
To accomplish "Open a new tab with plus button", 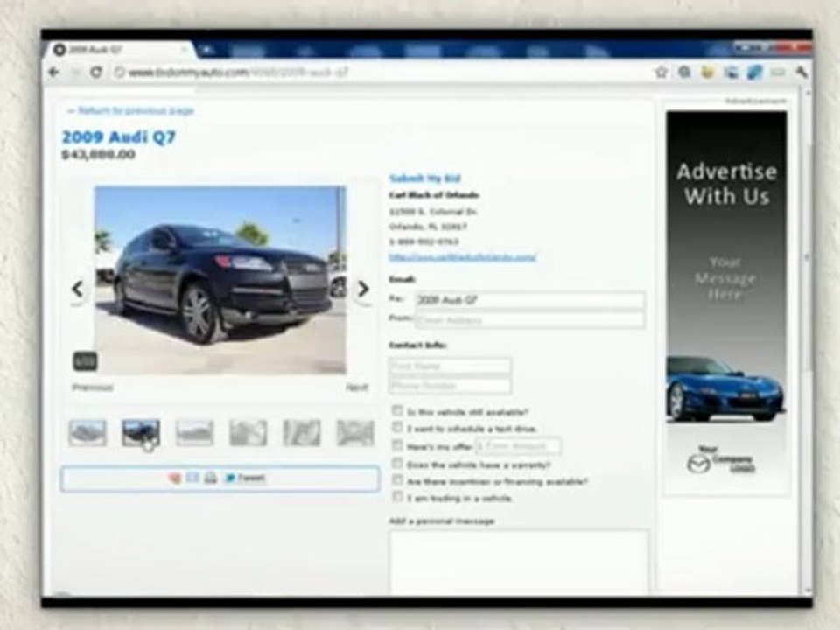I will (x=206, y=50).
